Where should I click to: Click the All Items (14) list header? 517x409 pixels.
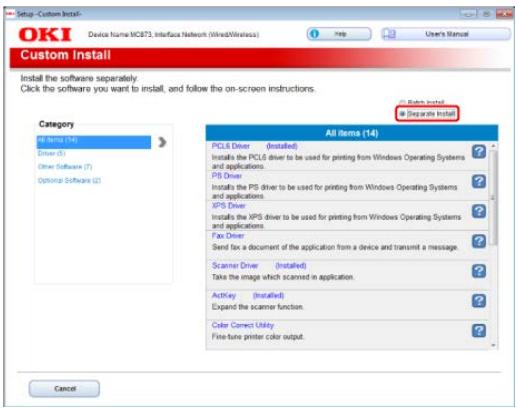pyautogui.click(x=352, y=133)
